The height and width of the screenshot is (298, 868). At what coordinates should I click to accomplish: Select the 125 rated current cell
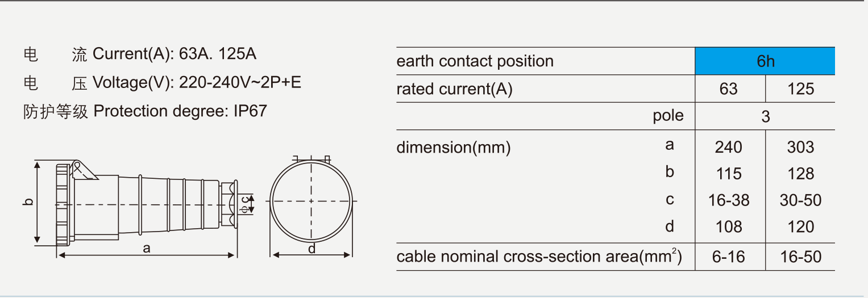coord(800,89)
